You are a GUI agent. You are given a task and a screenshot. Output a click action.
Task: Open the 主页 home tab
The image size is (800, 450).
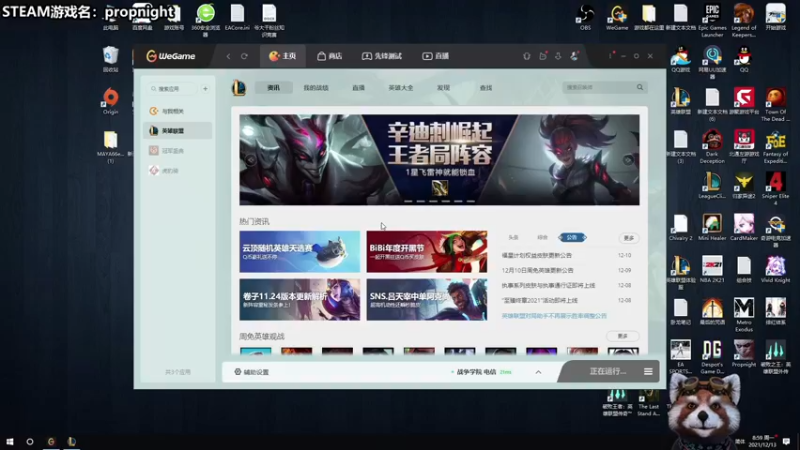click(283, 56)
